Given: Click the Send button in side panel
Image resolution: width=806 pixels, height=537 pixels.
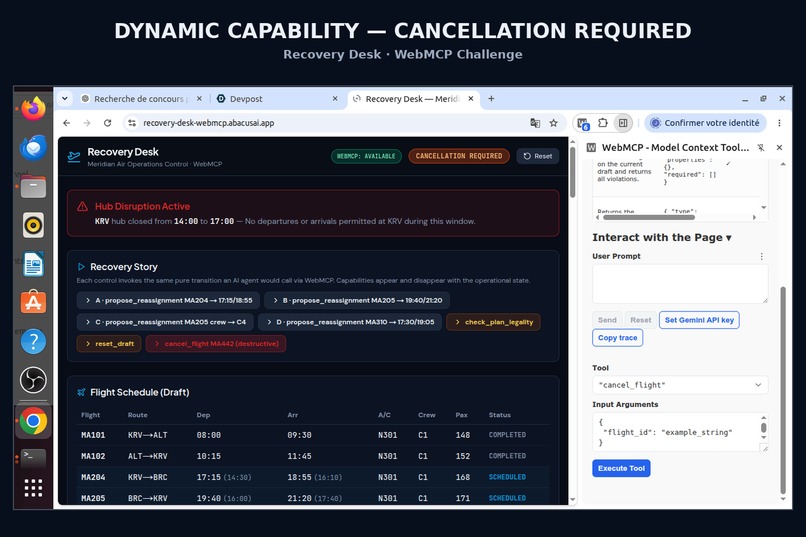Looking at the screenshot, I should [x=607, y=320].
